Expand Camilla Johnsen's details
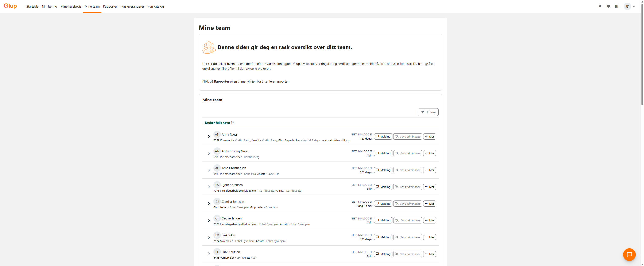The width and height of the screenshot is (644, 266). 209,204
